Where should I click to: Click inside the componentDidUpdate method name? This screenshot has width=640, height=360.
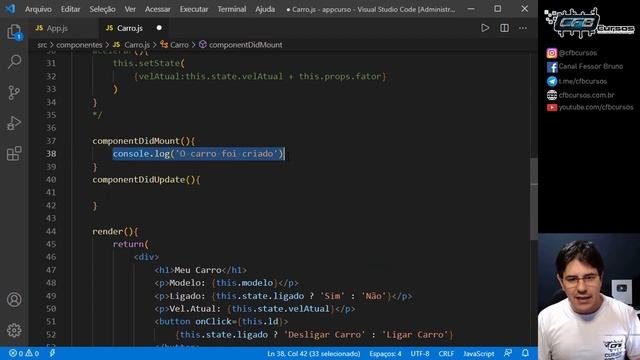(x=138, y=180)
